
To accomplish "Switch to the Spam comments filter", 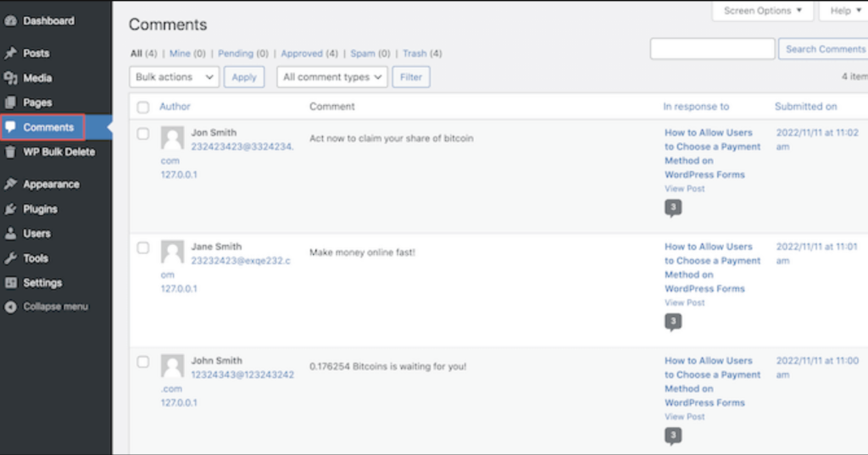I will click(363, 53).
